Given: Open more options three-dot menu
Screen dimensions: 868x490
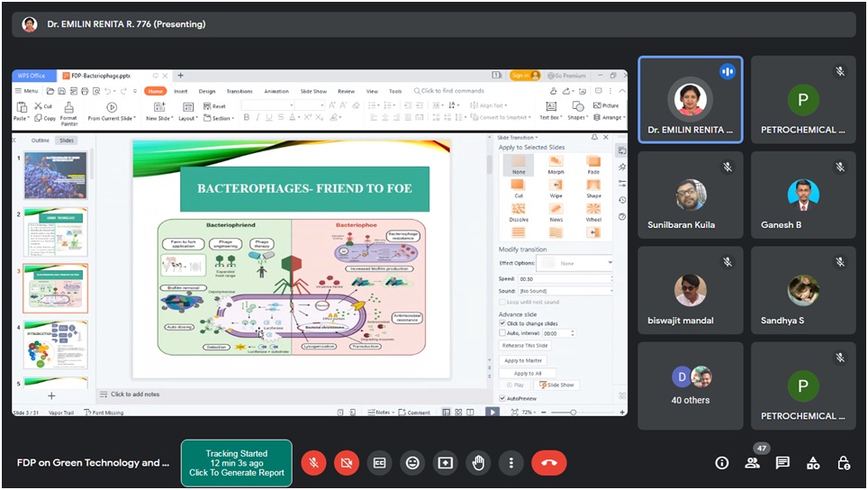Looking at the screenshot, I should 511,463.
